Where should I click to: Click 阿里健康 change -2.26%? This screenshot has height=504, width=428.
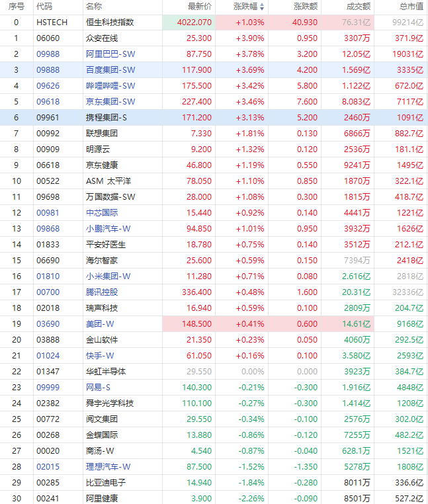tap(251, 499)
